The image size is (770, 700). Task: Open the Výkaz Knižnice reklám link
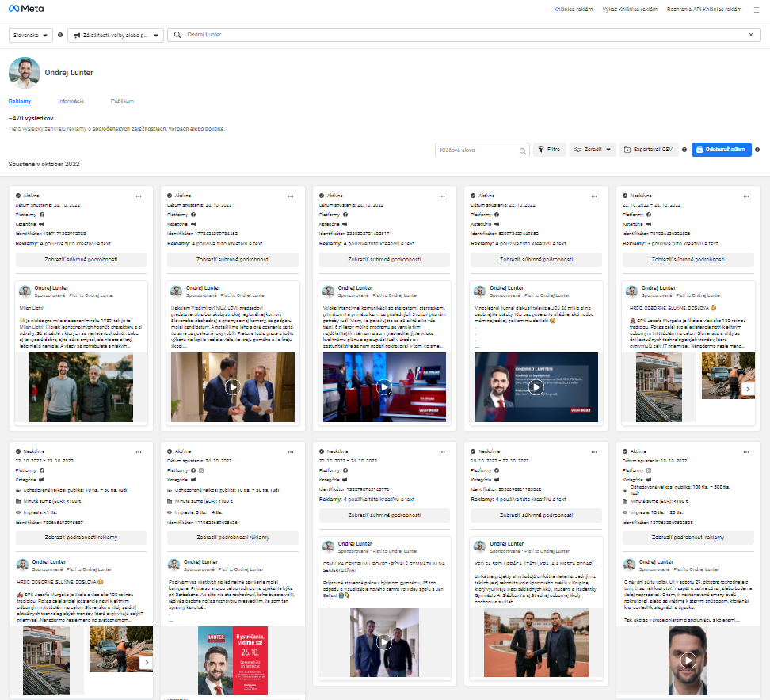pyautogui.click(x=631, y=10)
